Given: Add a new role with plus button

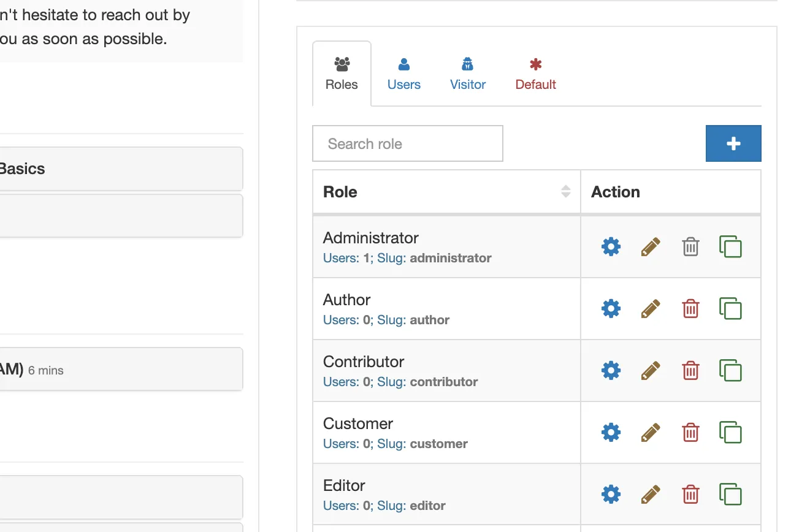Looking at the screenshot, I should pyautogui.click(x=733, y=143).
